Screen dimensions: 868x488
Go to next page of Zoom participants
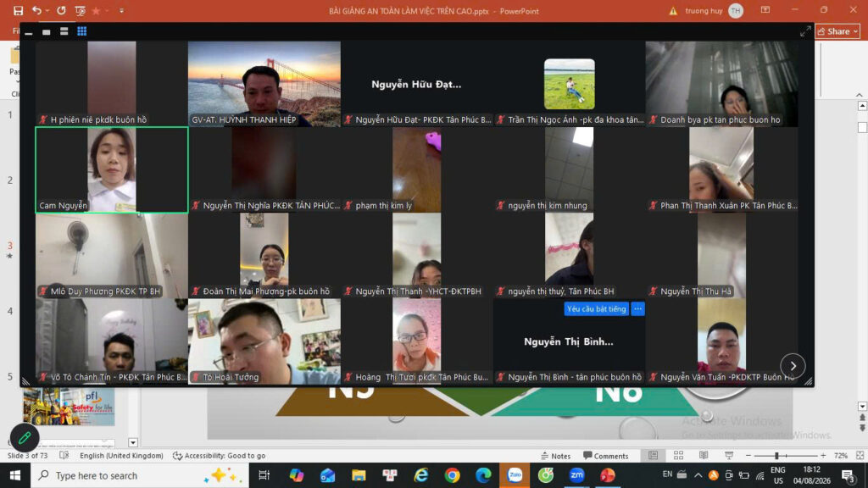tap(793, 366)
